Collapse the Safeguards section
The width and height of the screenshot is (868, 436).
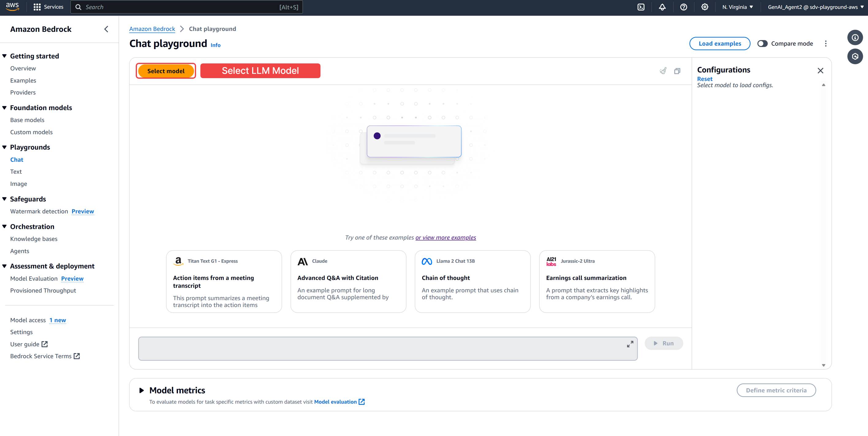coord(4,199)
